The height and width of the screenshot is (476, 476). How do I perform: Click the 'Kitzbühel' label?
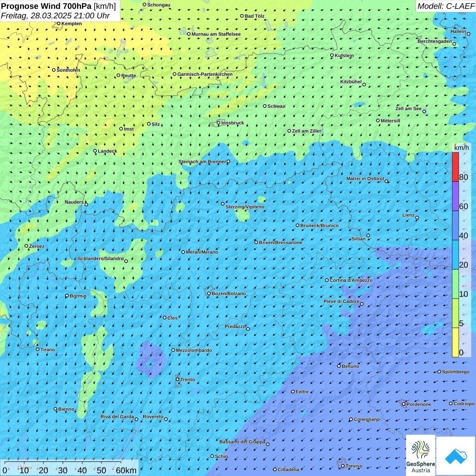(351, 82)
